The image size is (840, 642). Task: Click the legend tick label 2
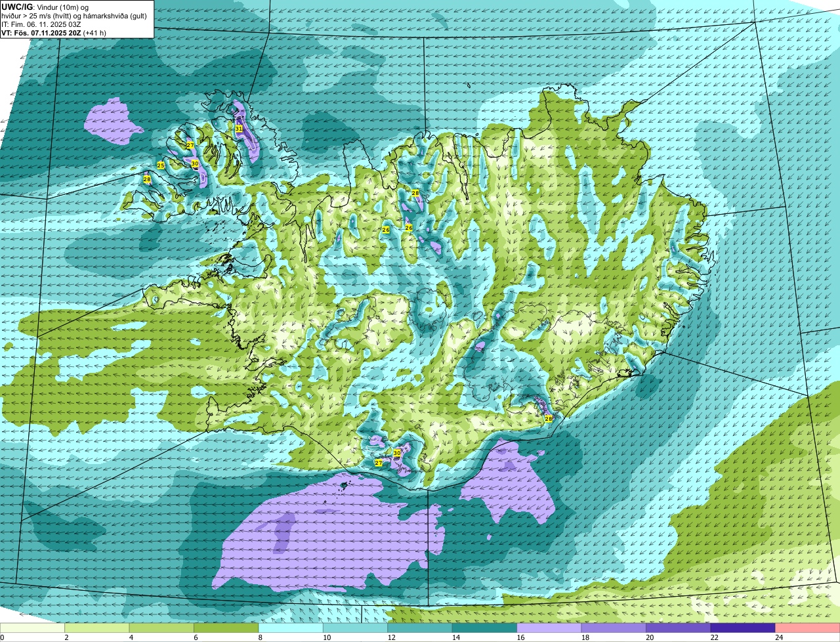[x=66, y=637]
